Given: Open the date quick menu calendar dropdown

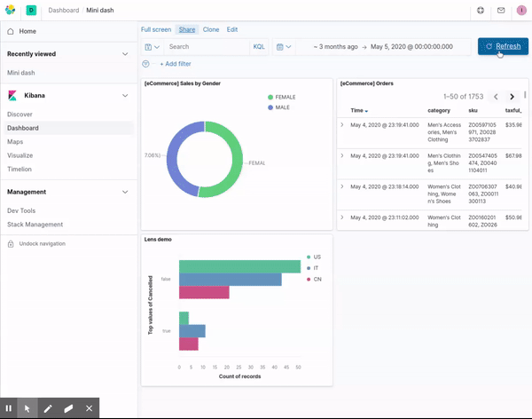Looking at the screenshot, I should [x=284, y=47].
